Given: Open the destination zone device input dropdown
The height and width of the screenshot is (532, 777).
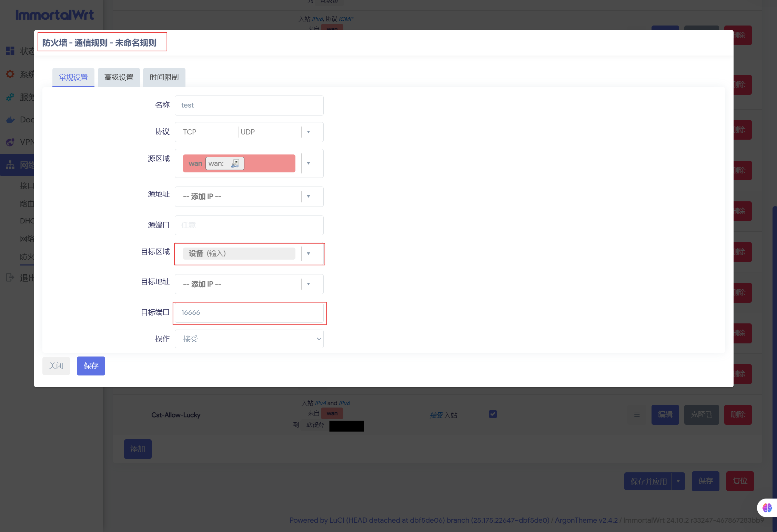Looking at the screenshot, I should coord(249,254).
